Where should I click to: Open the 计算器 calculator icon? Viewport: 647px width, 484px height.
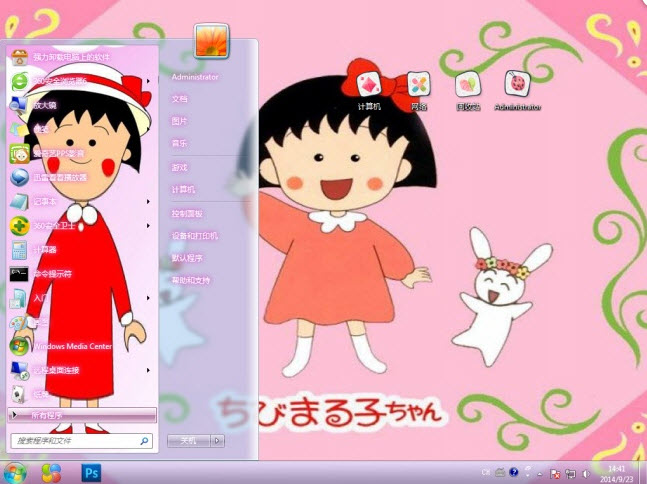tap(19, 250)
